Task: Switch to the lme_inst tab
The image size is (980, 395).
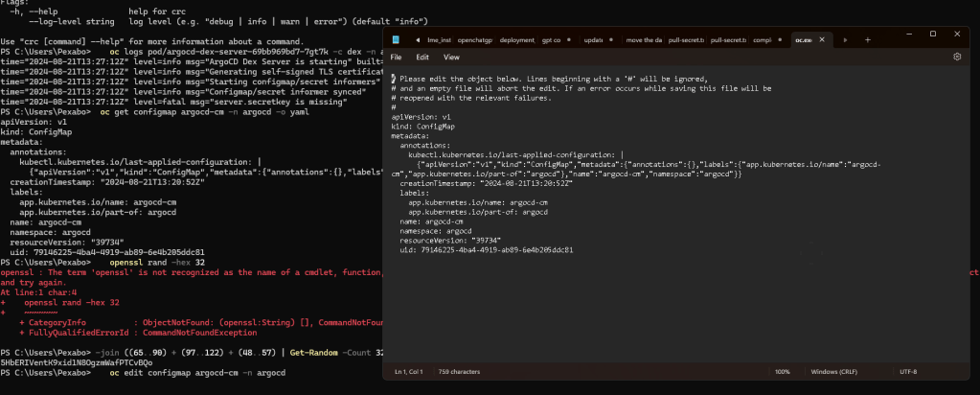Action: click(x=440, y=39)
